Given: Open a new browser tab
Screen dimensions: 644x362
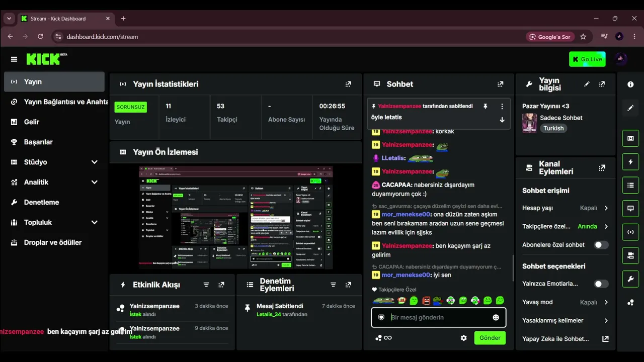Looking at the screenshot, I should [123, 19].
